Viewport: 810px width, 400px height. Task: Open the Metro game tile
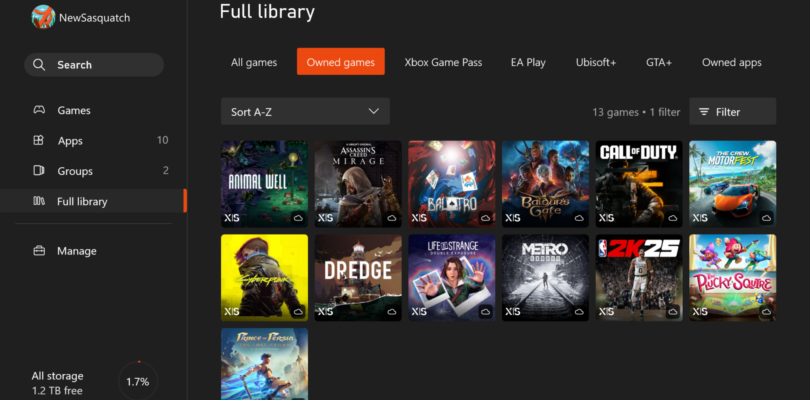coord(545,278)
